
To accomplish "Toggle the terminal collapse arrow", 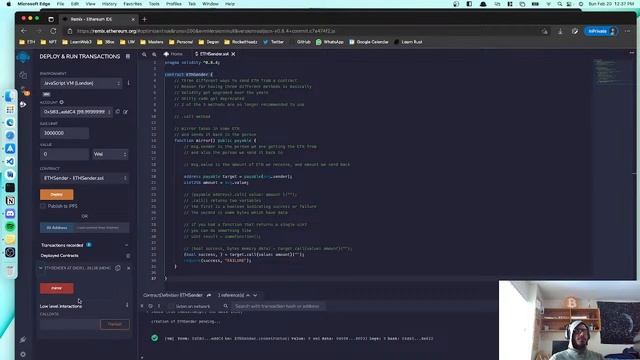I will pyautogui.click(x=142, y=306).
